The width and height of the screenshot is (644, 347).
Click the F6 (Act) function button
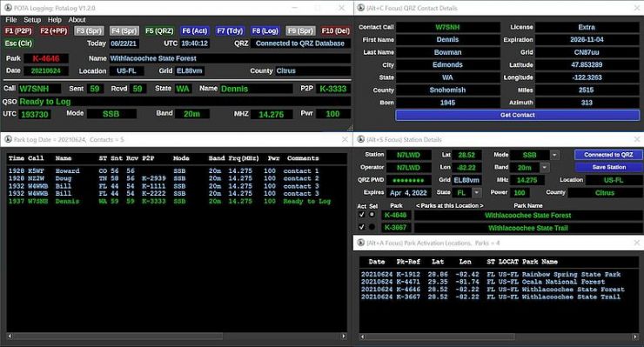195,30
